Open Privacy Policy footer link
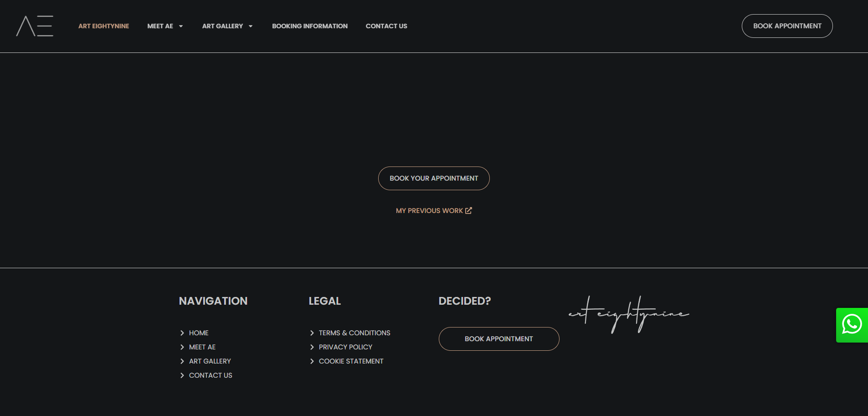Screen dimensions: 868x416 [x=345, y=347]
